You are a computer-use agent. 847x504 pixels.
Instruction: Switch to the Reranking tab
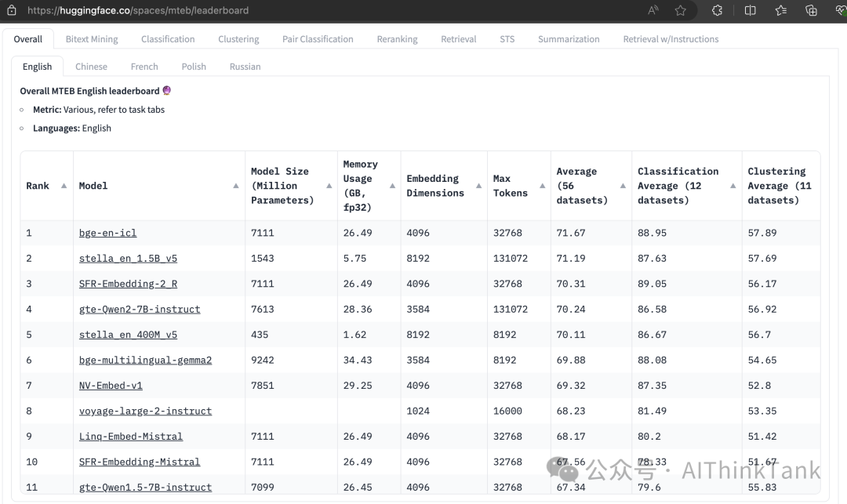397,39
